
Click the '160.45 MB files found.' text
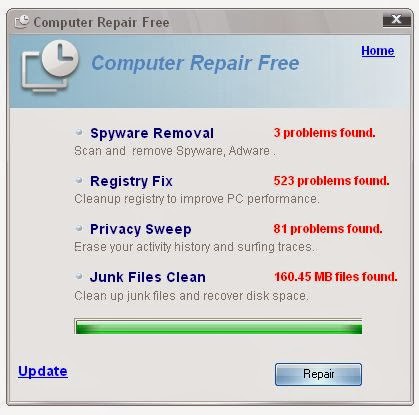coord(336,277)
